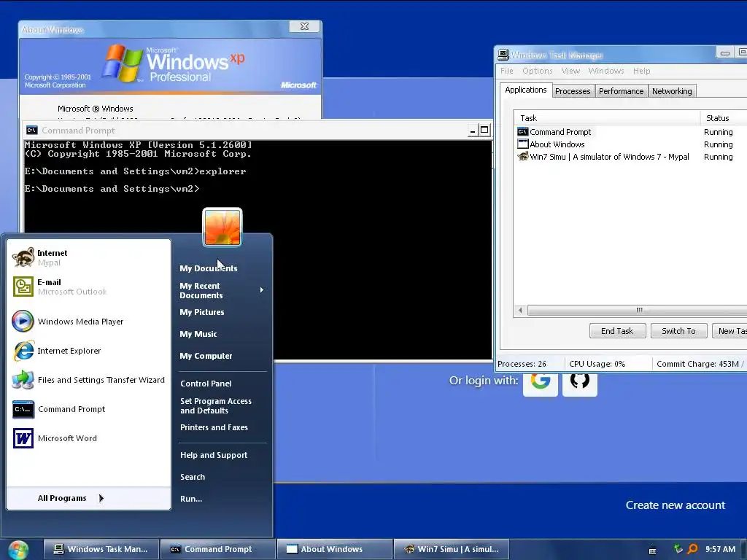Image resolution: width=747 pixels, height=560 pixels.
Task: Open Help and Support
Action: click(214, 455)
